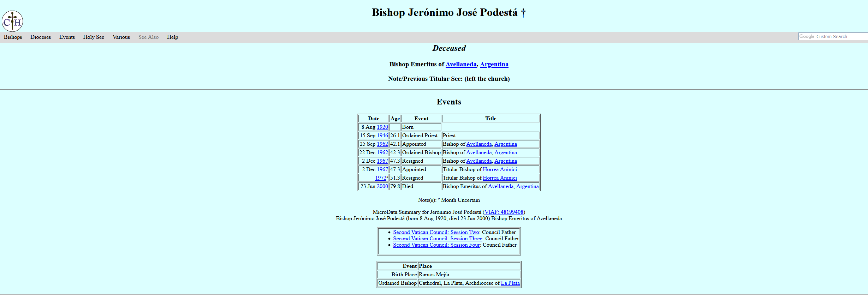
Task: Open the Help menu
Action: 172,37
